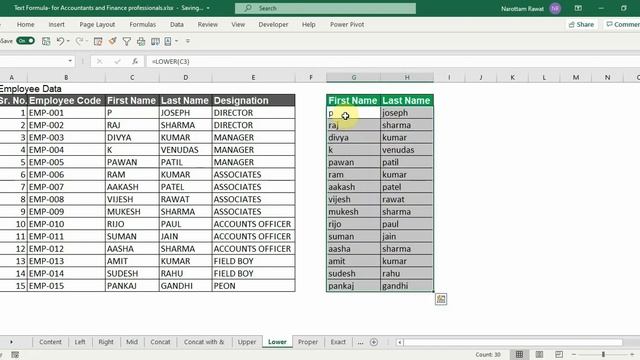Click the Ribbon Display Options icon
The image size is (640, 360).
pos(578,8)
